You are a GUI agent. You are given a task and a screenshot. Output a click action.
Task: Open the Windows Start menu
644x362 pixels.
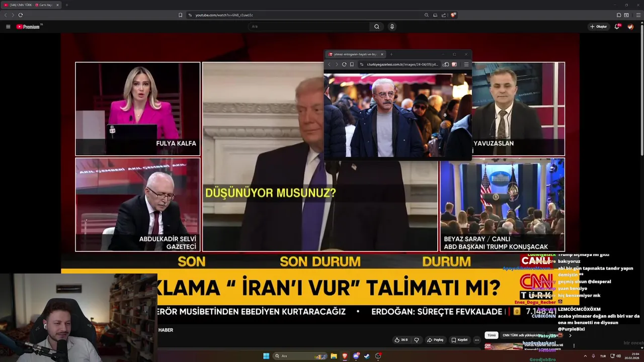[x=266, y=356]
